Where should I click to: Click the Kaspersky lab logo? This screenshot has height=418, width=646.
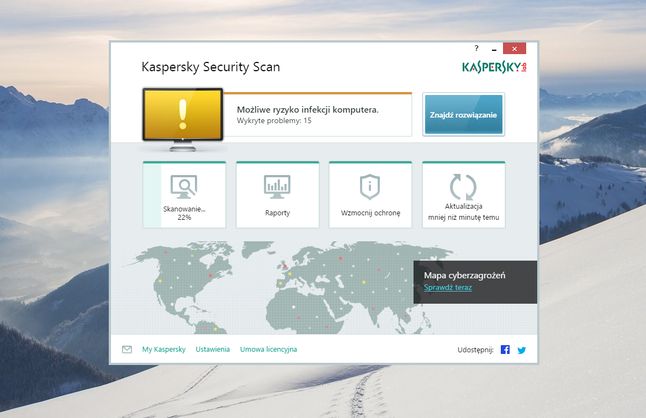[494, 67]
